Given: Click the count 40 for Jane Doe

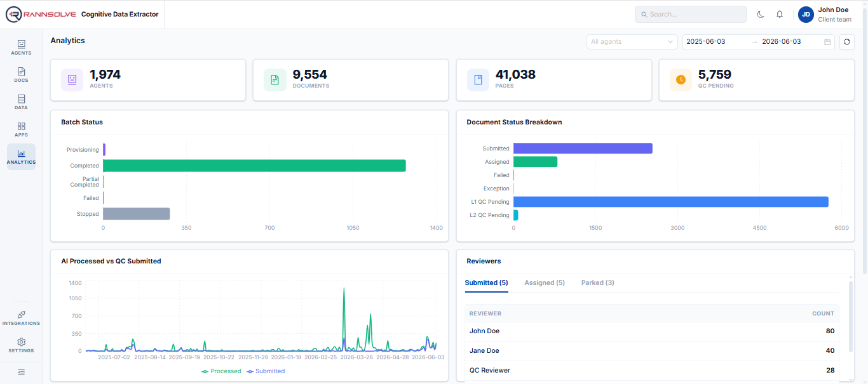Looking at the screenshot, I should coord(830,351).
